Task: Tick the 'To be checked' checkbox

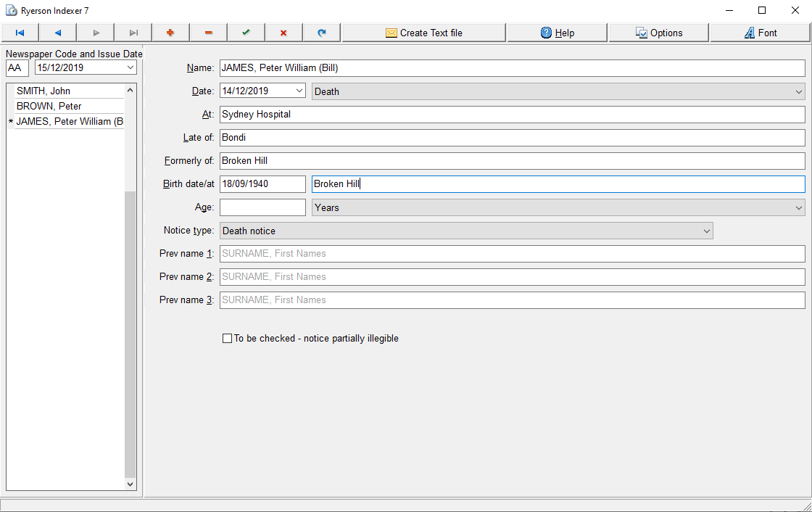Action: pyautogui.click(x=228, y=338)
